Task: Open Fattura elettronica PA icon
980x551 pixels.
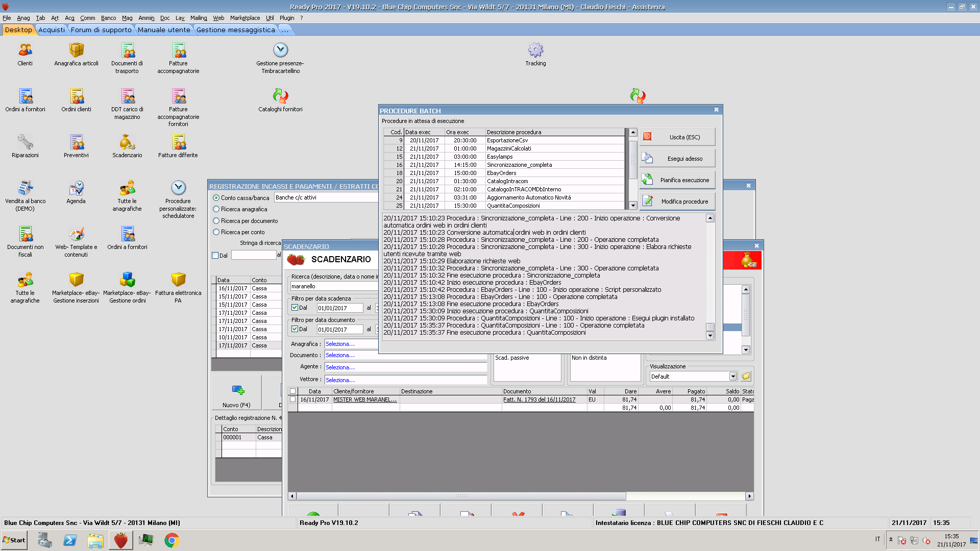Action: [178, 280]
